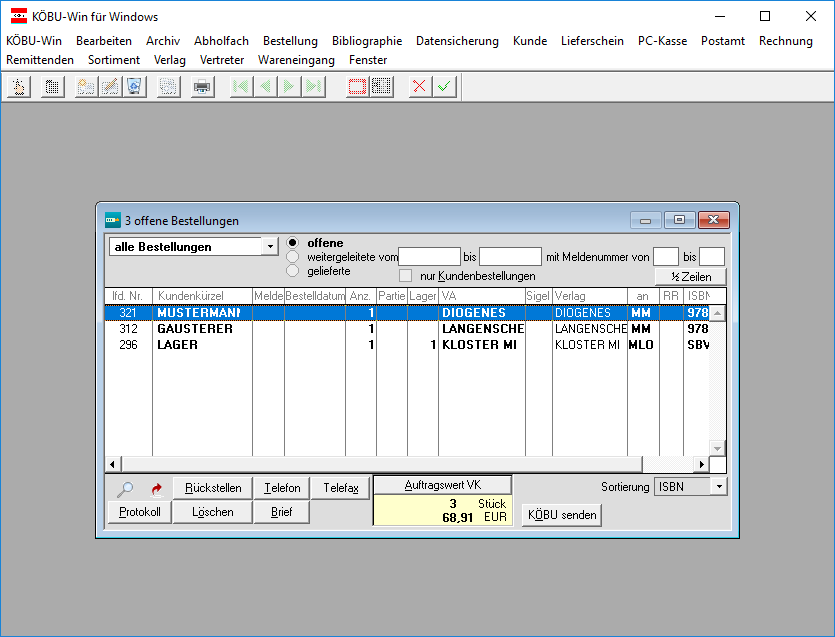
Task: Open the Fenster menu
Action: [x=368, y=60]
